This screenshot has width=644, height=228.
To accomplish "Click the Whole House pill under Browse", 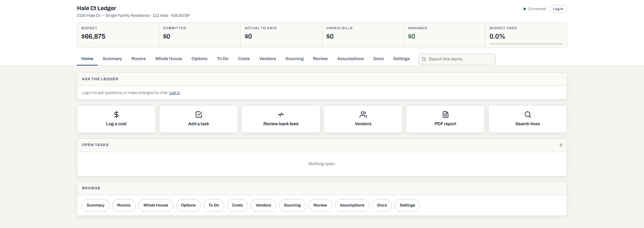I will (156, 205).
